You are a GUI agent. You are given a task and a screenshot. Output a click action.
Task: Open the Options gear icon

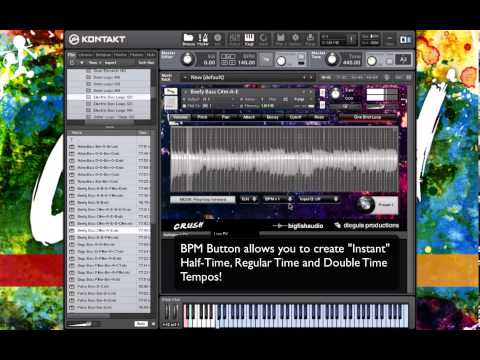pos(295,39)
